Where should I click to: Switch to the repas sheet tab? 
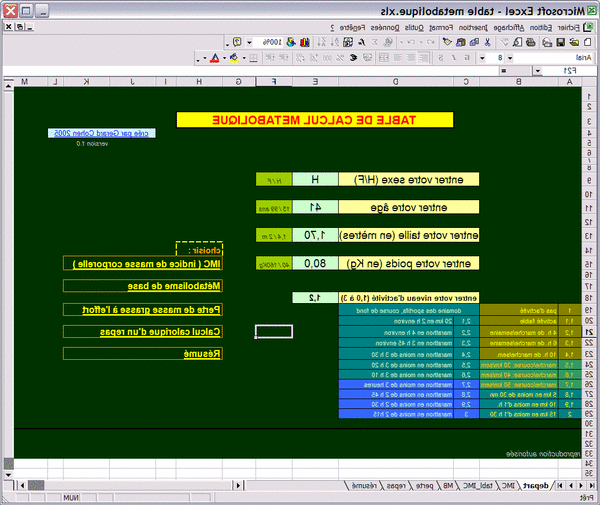click(x=396, y=486)
